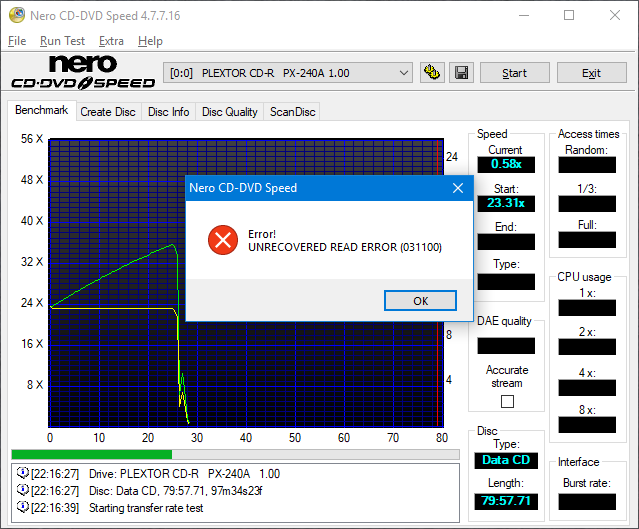Screen dimensions: 639x529
Task: Open the File menu
Action: (17, 41)
